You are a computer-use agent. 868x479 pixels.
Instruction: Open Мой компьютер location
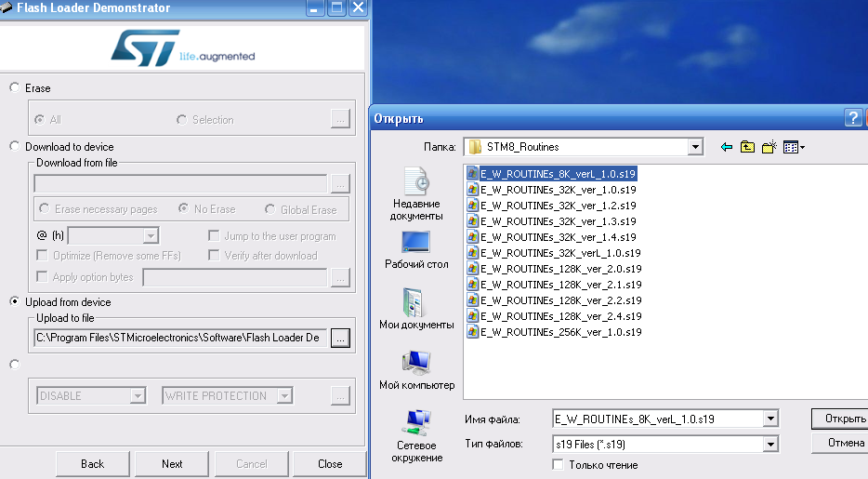[416, 369]
